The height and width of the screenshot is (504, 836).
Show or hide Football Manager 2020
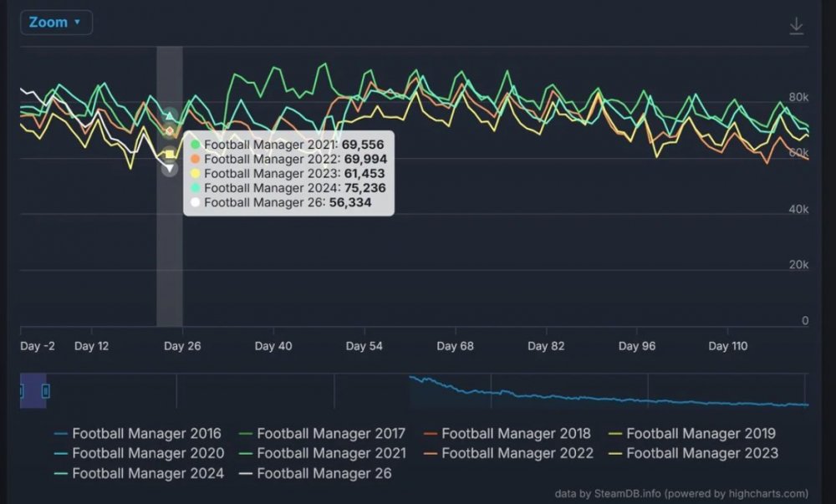(139, 453)
